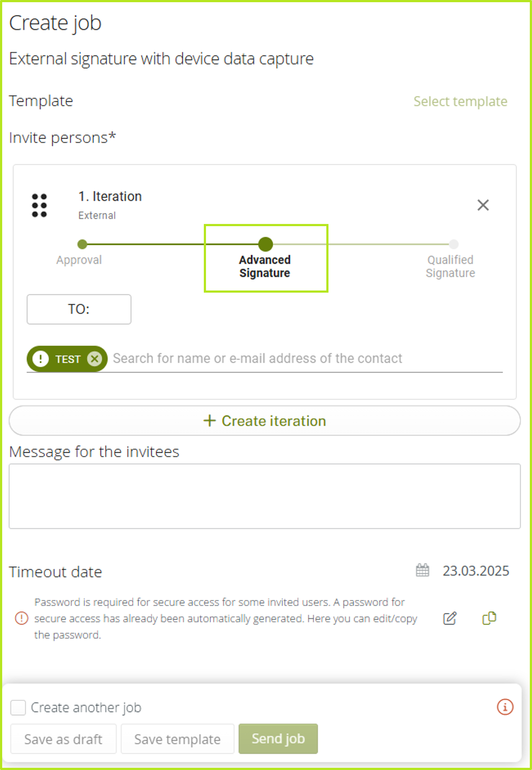The image size is (532, 770).
Task: Click the Timeout date value 23.03.2025
Action: click(475, 571)
